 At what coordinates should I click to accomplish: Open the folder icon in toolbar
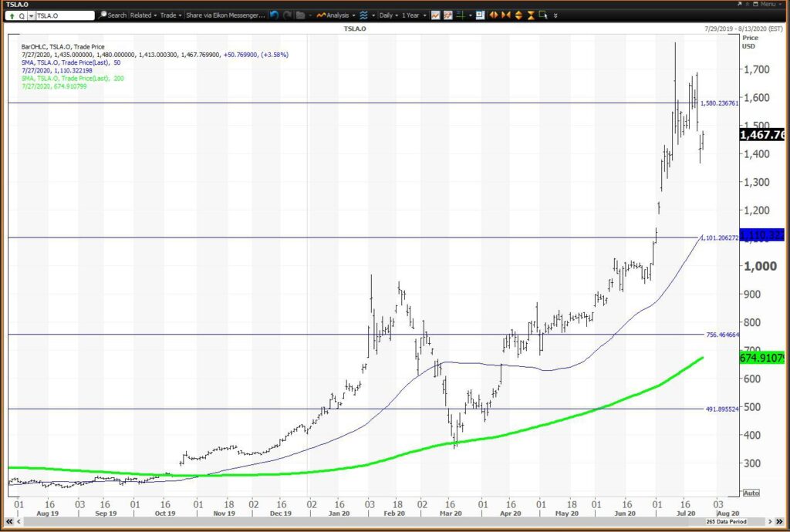point(301,15)
